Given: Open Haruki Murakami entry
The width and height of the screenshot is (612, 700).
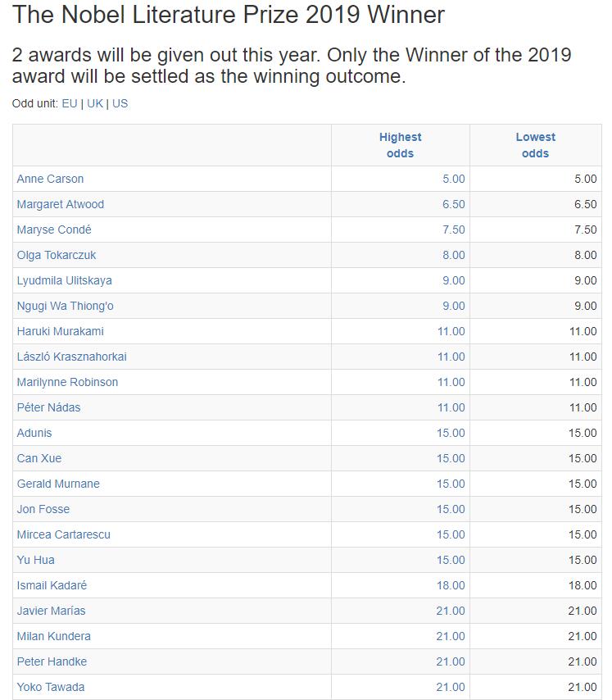Looking at the screenshot, I should point(60,331).
